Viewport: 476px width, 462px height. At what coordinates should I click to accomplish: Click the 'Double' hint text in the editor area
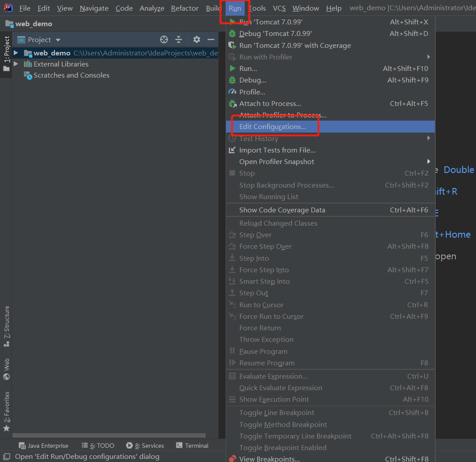(x=459, y=169)
